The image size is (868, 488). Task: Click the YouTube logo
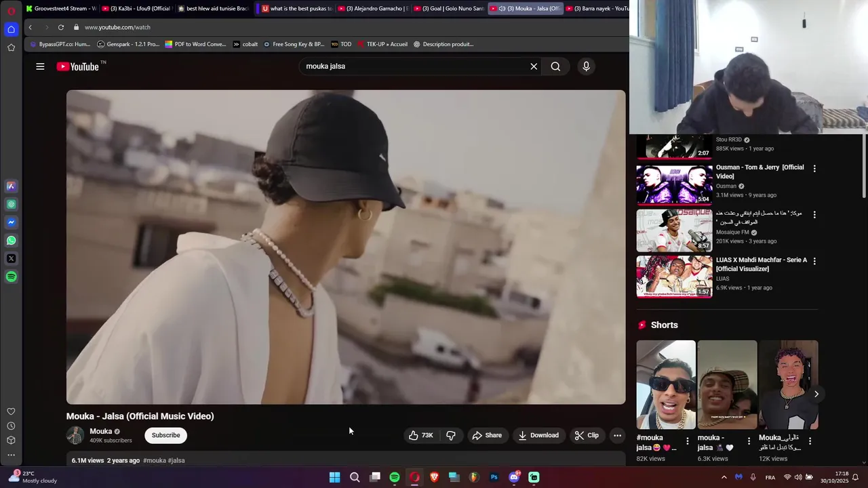[x=78, y=66]
